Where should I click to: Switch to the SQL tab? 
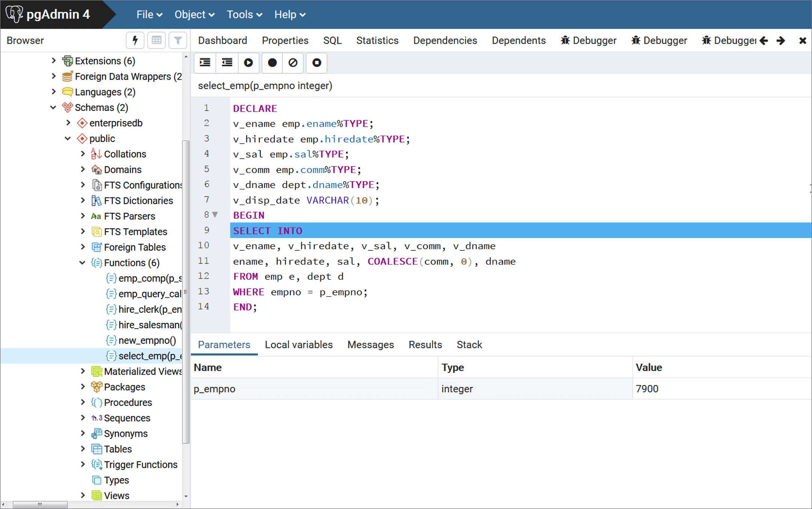pyautogui.click(x=332, y=40)
